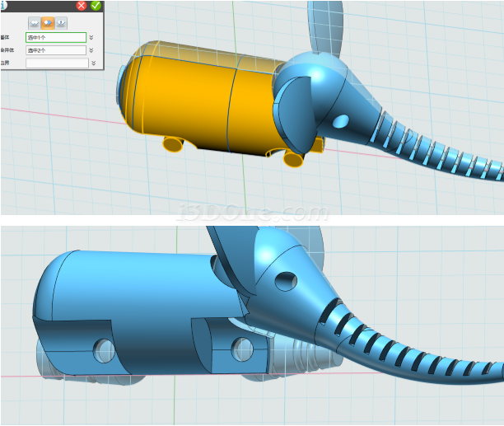This screenshot has width=504, height=426.
Task: Expand options beside the empty boundary field
Action: tap(93, 63)
